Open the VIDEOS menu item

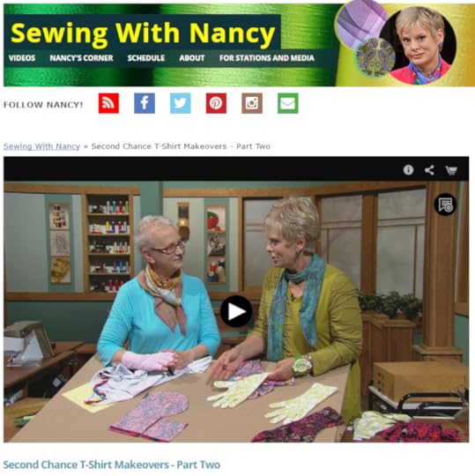(x=22, y=58)
